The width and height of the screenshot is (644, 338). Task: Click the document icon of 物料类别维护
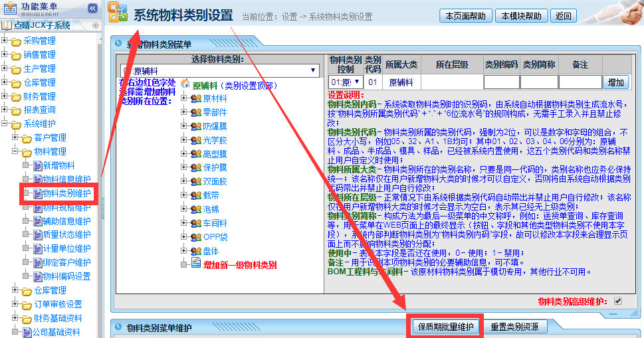click(37, 194)
